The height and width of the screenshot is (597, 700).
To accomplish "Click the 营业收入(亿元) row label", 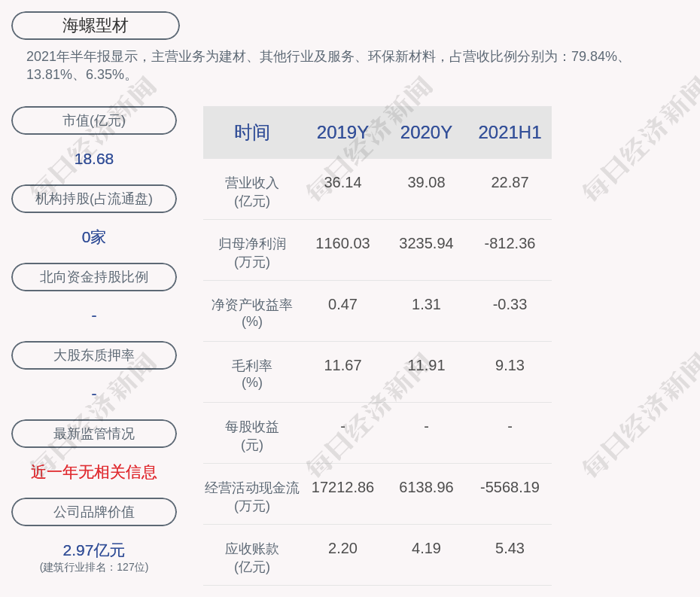I will [252, 191].
